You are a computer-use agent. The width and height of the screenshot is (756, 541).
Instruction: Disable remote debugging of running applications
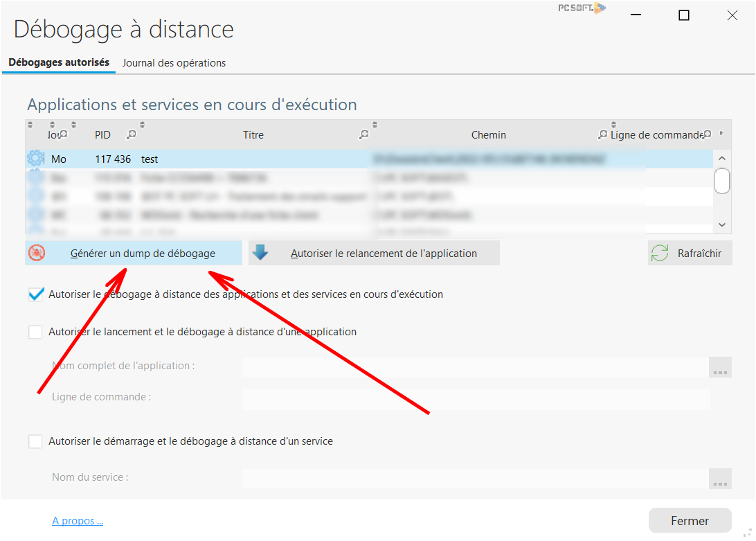point(35,294)
